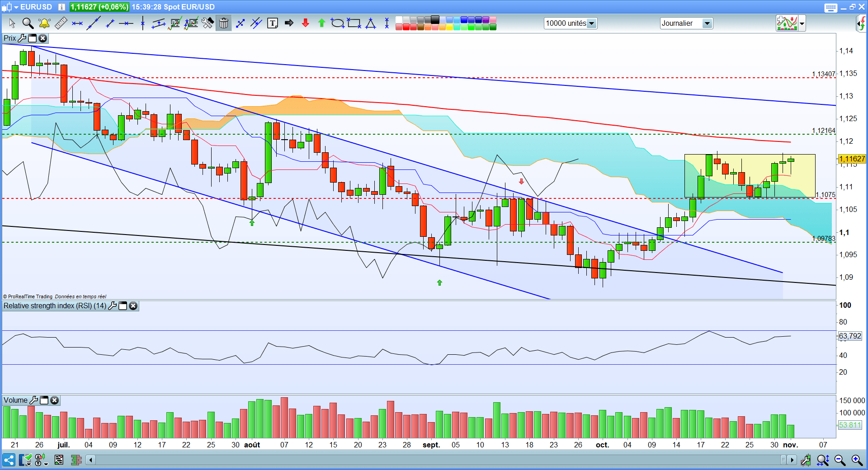Pick the purple color swatch
Viewport: 868px width, 470px height.
pos(486,19)
